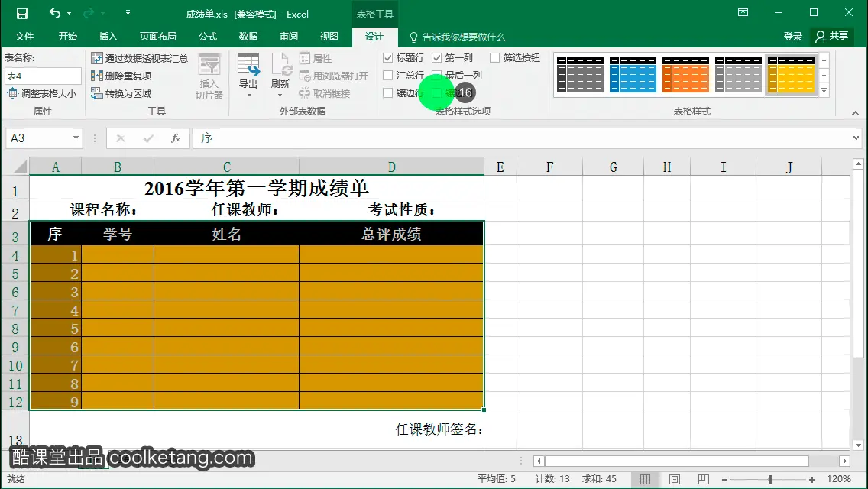Viewport: 868px width, 489px height.
Task: Click the formula bar containing 序
Action: coord(520,138)
